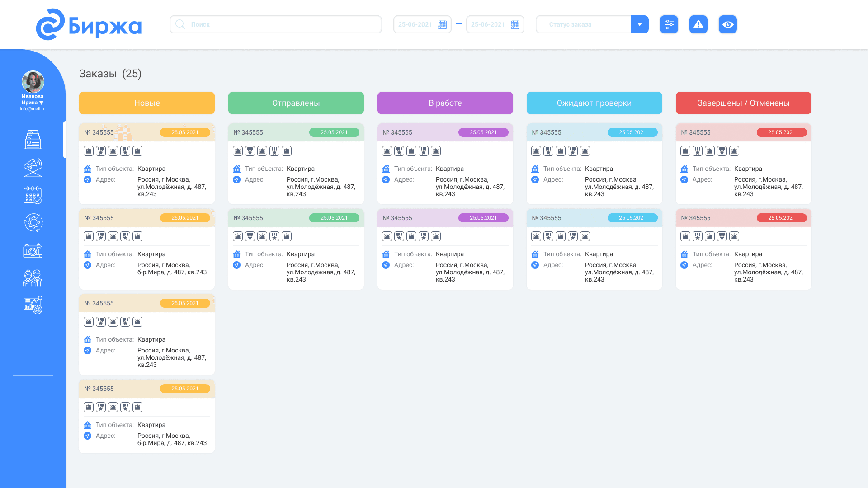
Task: Click the address arrow icon in top Ожидают проверки card
Action: click(x=535, y=180)
